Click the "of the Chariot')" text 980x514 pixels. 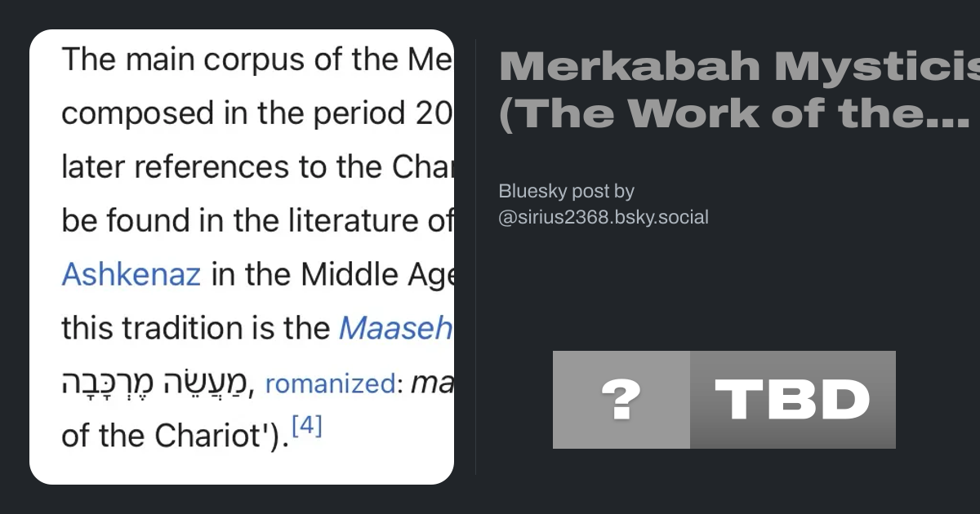point(175,436)
